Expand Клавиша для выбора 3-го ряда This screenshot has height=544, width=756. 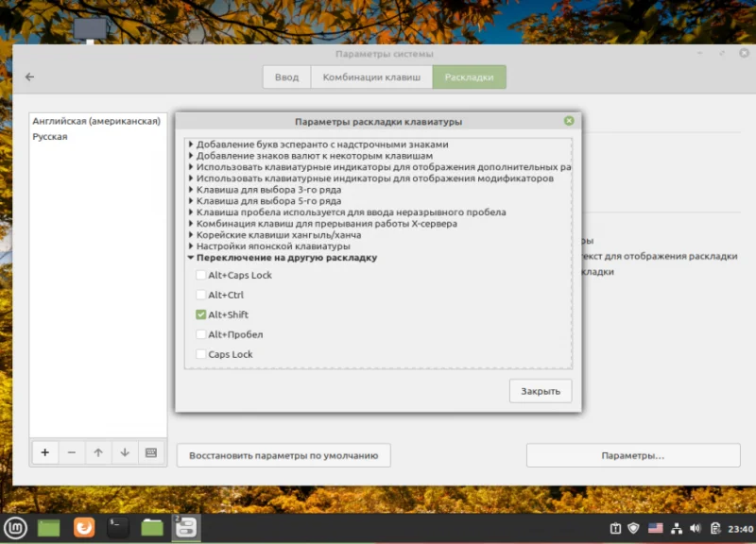click(191, 190)
